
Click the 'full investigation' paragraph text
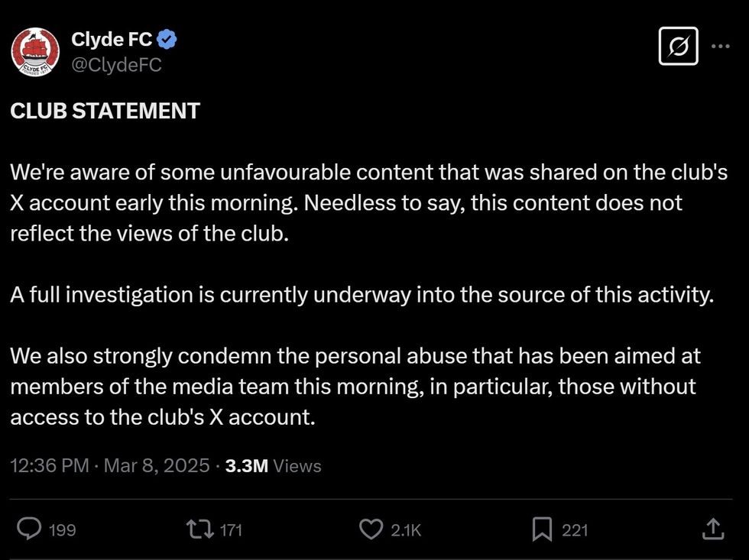coord(362,295)
